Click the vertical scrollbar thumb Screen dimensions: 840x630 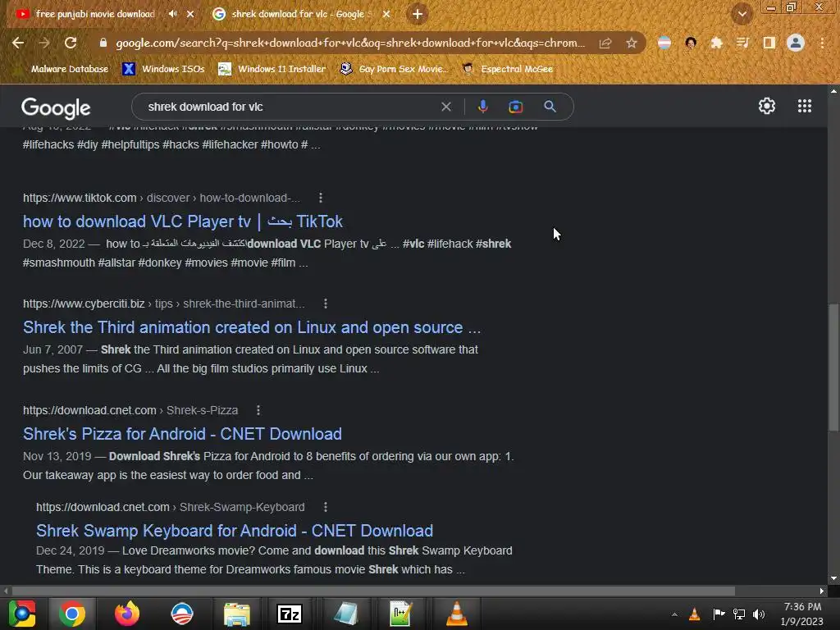833,367
